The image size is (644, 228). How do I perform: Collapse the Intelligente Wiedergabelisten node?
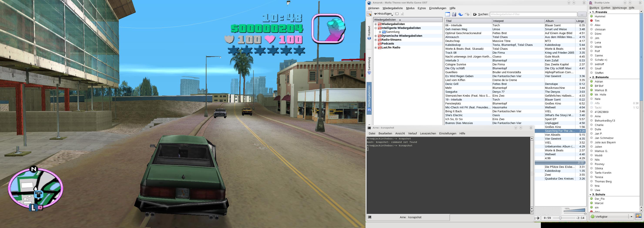[376, 28]
